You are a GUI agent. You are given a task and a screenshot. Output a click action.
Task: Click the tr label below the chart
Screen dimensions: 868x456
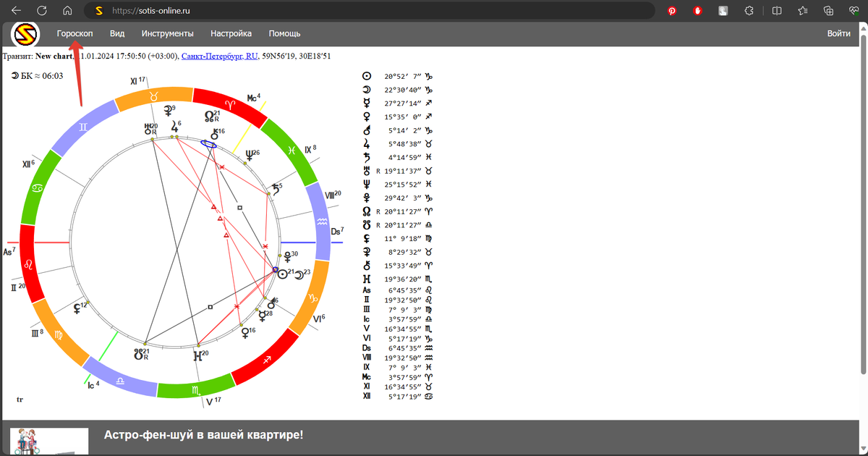[20, 399]
